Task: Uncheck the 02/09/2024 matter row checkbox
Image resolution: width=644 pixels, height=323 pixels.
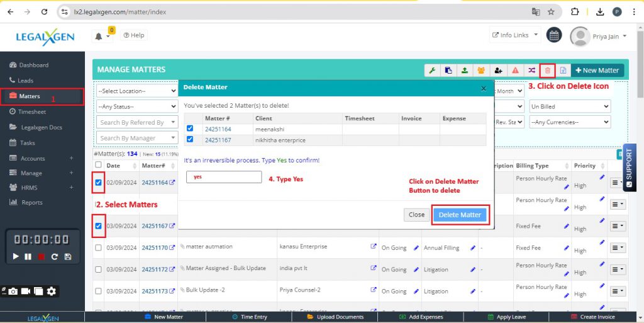Action: coord(98,183)
